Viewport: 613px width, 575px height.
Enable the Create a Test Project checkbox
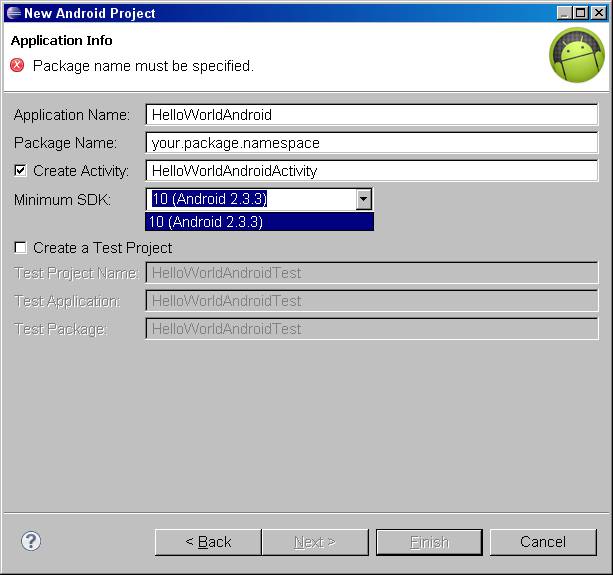(20, 248)
